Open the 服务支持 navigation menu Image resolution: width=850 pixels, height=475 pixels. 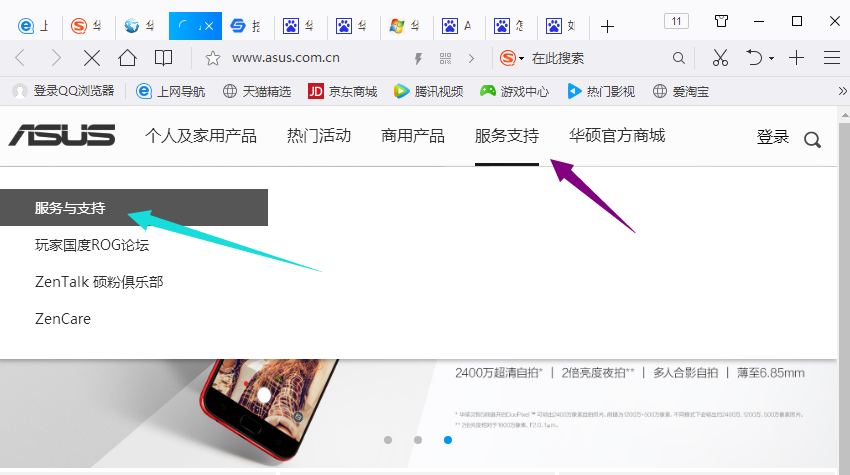(x=506, y=136)
